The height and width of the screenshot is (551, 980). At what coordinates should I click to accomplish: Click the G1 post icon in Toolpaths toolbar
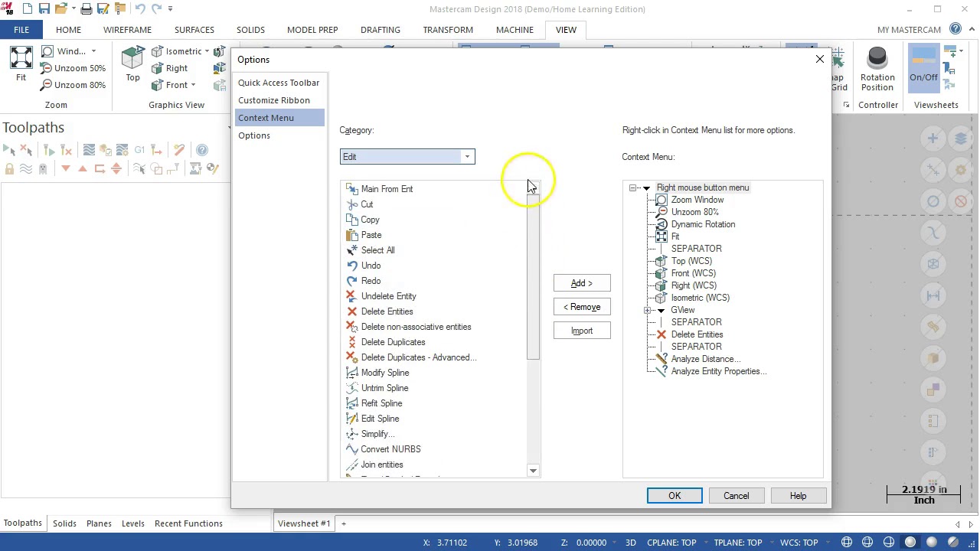(139, 150)
